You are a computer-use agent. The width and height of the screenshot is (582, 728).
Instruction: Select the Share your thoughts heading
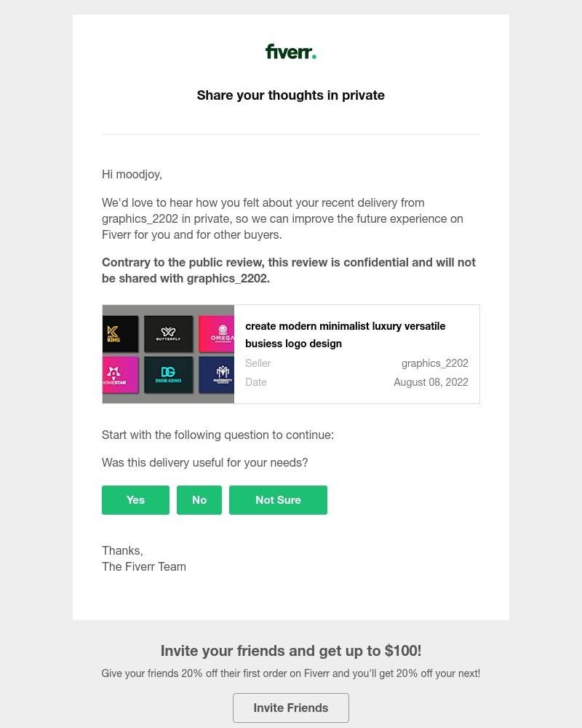tap(290, 95)
